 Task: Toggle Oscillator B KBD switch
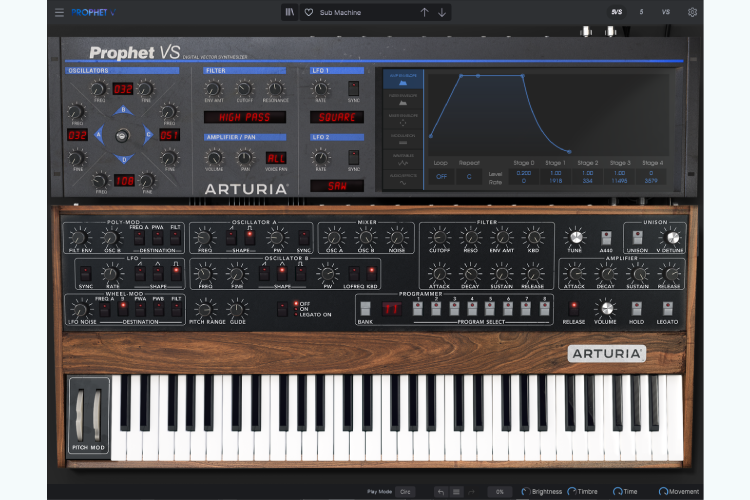point(372,274)
